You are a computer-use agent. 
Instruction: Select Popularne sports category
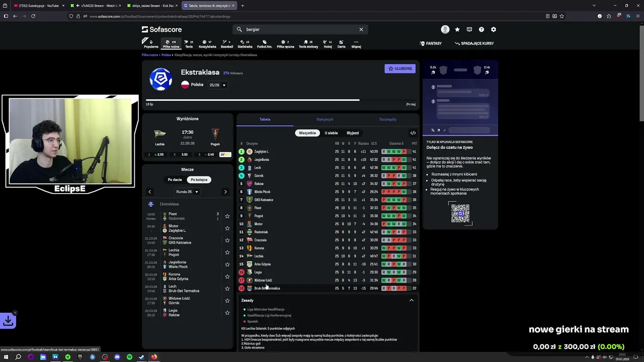click(151, 44)
